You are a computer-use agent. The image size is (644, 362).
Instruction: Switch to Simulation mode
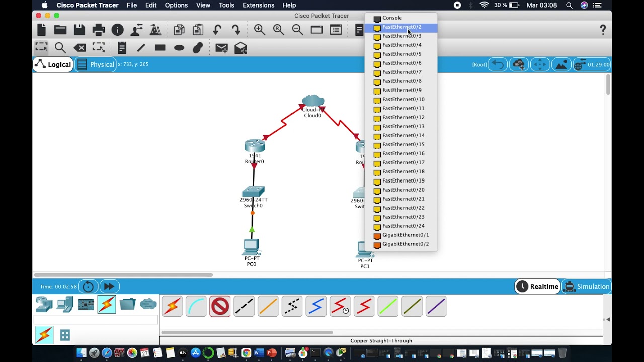pos(587,286)
